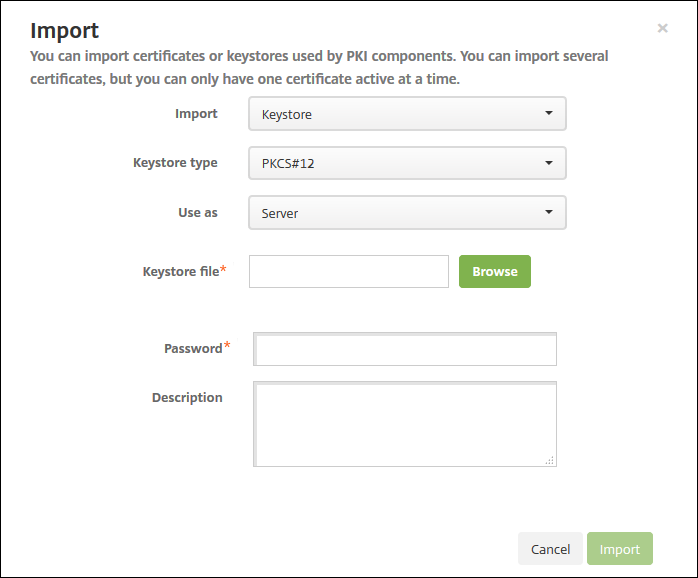Click the Keystore file label

[180, 271]
